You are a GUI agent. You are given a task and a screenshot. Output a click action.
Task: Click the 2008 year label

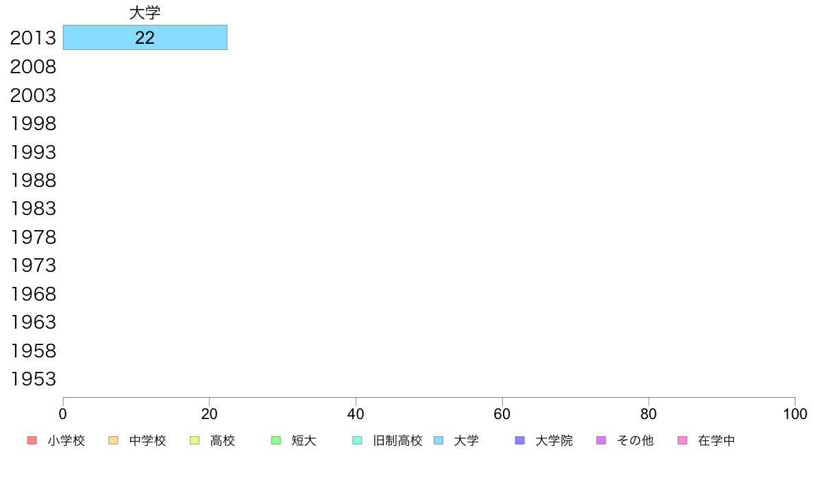(33, 67)
